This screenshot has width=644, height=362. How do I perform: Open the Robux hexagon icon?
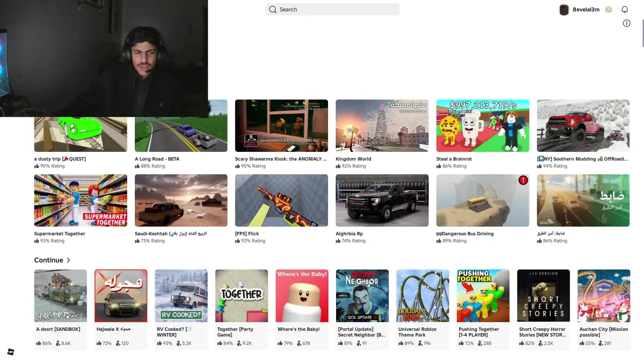click(608, 10)
